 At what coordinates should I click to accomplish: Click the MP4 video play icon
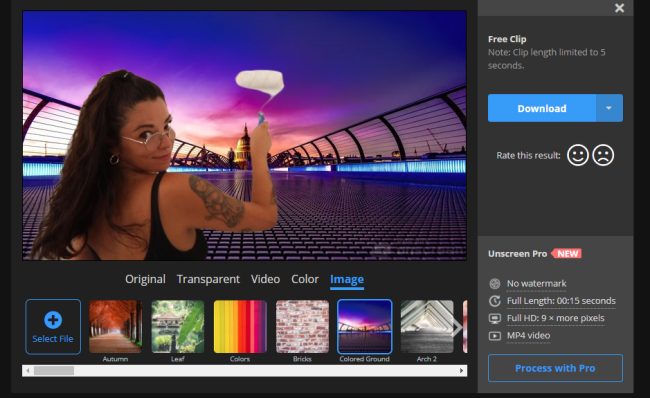(x=495, y=336)
